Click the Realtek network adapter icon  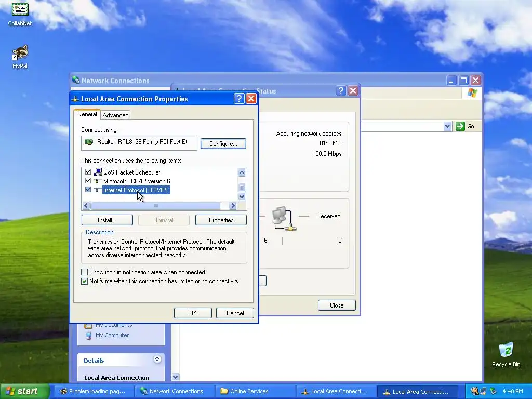point(89,142)
